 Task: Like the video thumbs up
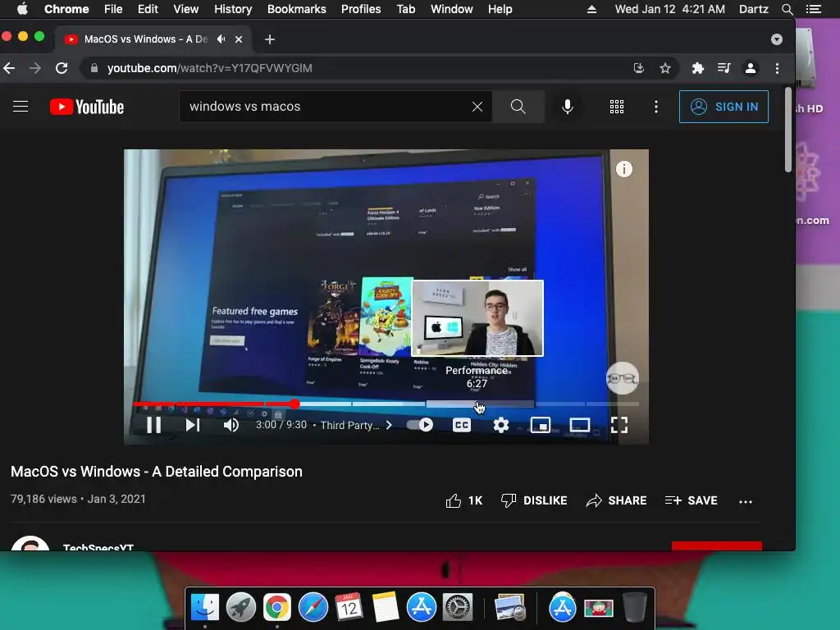coord(464,500)
